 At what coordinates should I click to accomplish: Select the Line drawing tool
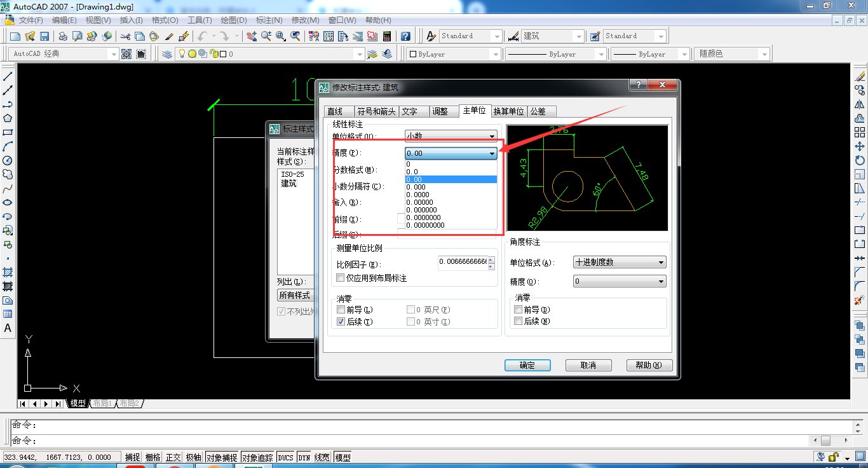(x=8, y=76)
